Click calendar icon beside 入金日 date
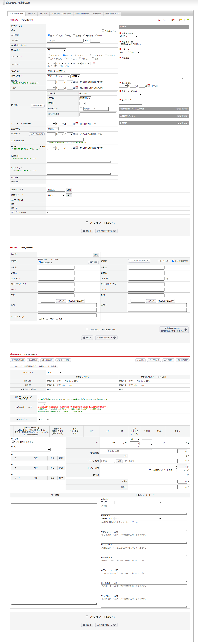Screen dimensions: 198x644 (77, 88)
